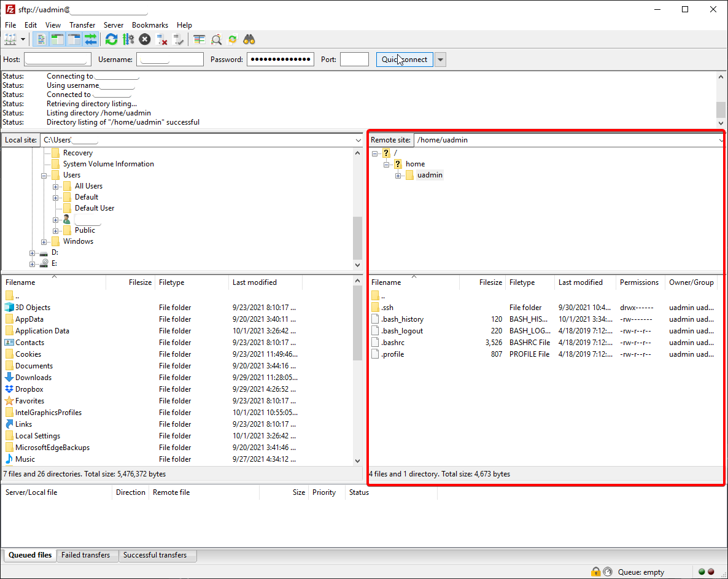Expand the Windows folder
This screenshot has height=579, width=728.
(44, 242)
